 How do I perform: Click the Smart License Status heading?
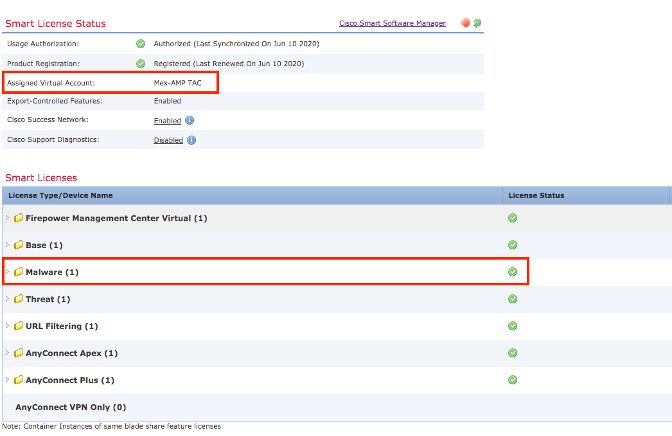pos(55,24)
